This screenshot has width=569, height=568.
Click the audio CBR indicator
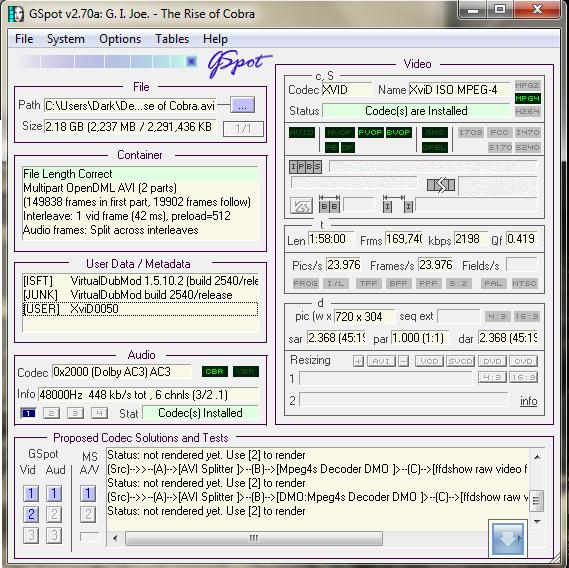[x=214, y=372]
